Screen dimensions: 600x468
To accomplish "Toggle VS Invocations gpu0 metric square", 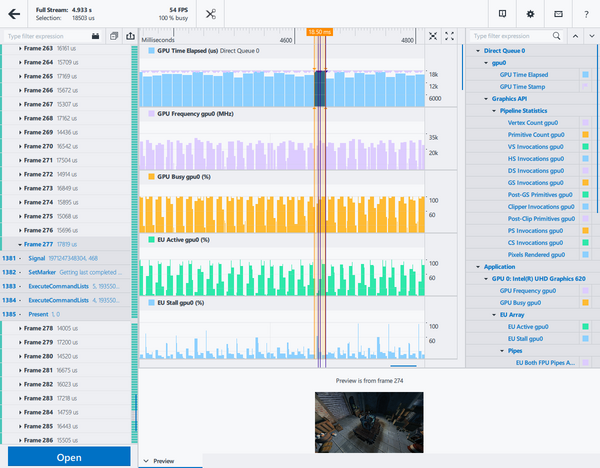I will (x=586, y=147).
